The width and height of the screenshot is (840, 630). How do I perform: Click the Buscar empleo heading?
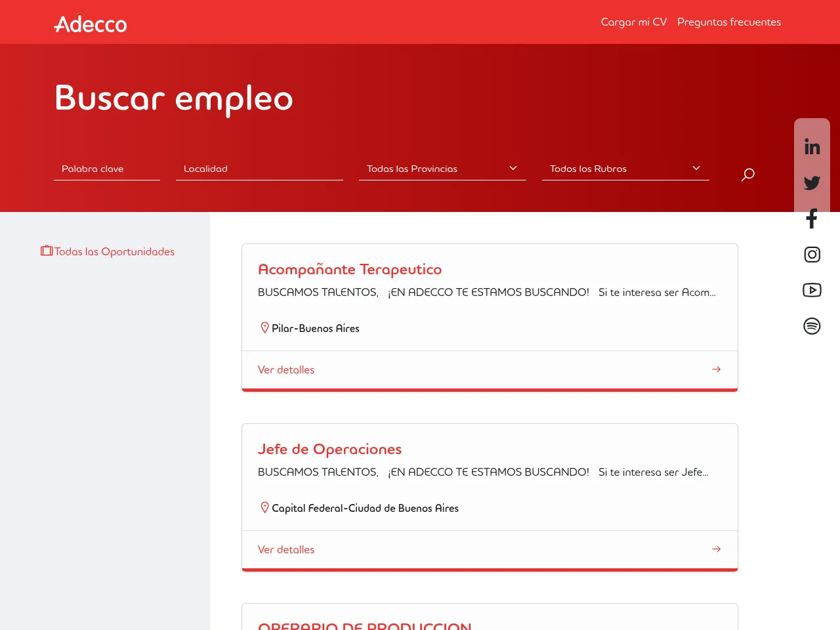point(174,98)
